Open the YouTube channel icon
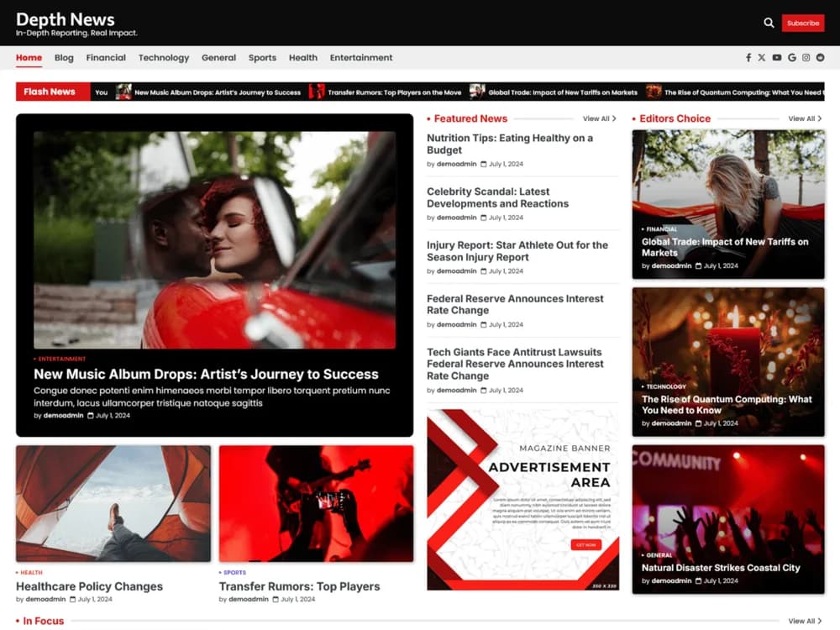840x630 pixels. point(776,57)
